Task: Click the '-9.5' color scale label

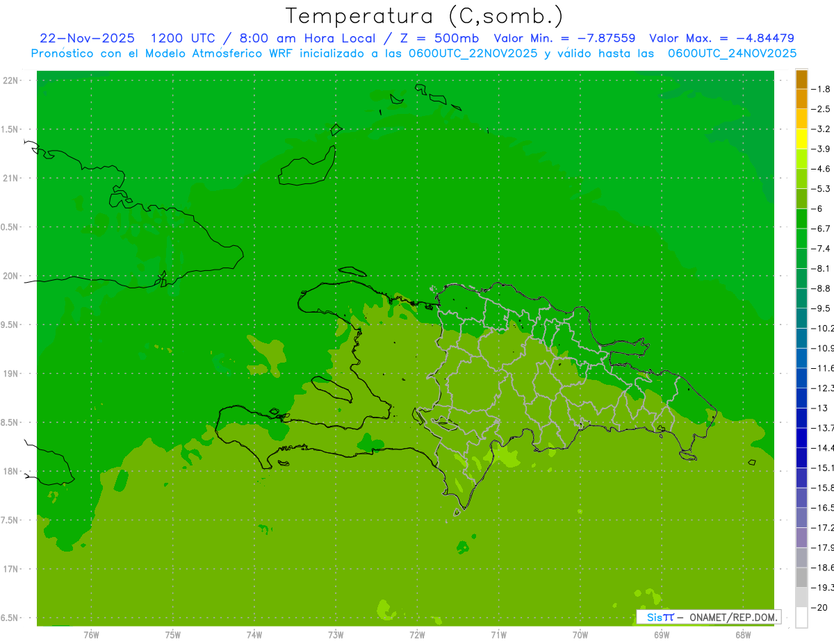Action: (x=821, y=308)
